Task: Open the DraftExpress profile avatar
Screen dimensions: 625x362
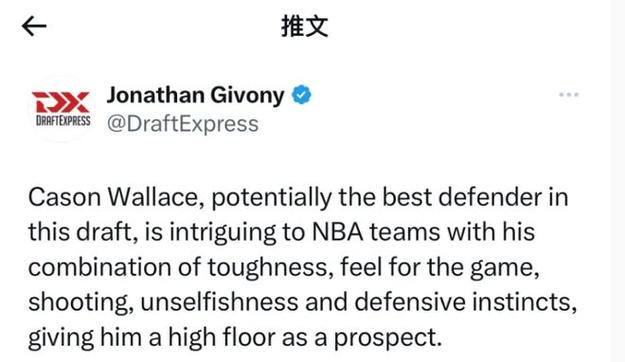Action: tap(61, 109)
